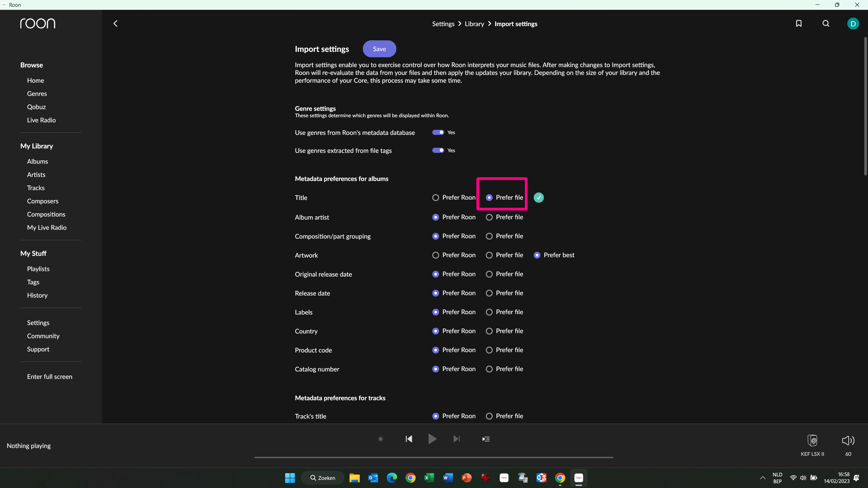Go back with left arrow
Viewport: 868px width, 488px height.
pos(115,23)
